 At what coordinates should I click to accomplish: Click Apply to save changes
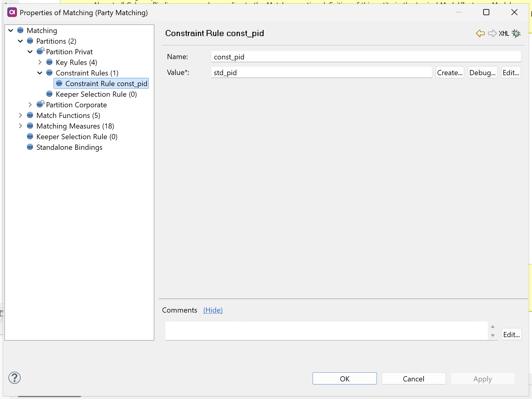[483, 378]
